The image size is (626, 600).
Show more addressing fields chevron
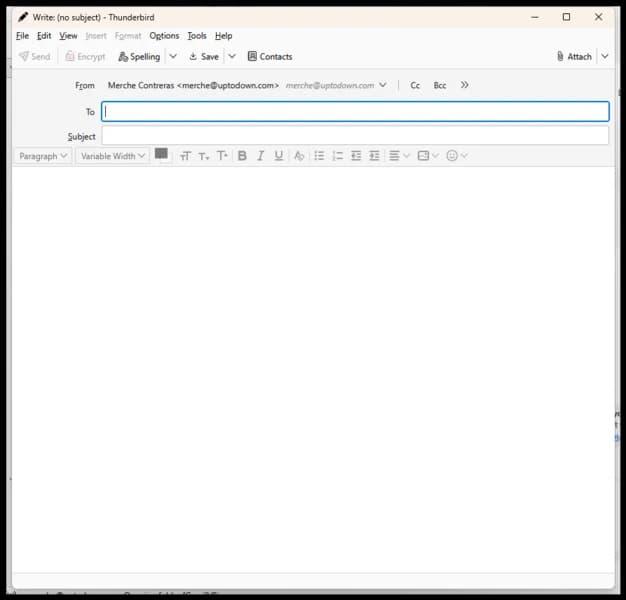(x=464, y=85)
